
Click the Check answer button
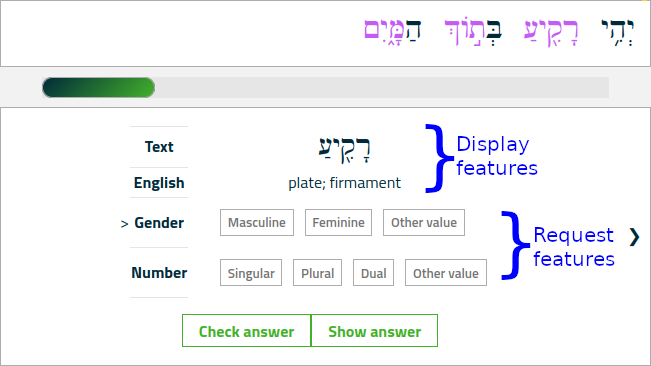pos(246,331)
